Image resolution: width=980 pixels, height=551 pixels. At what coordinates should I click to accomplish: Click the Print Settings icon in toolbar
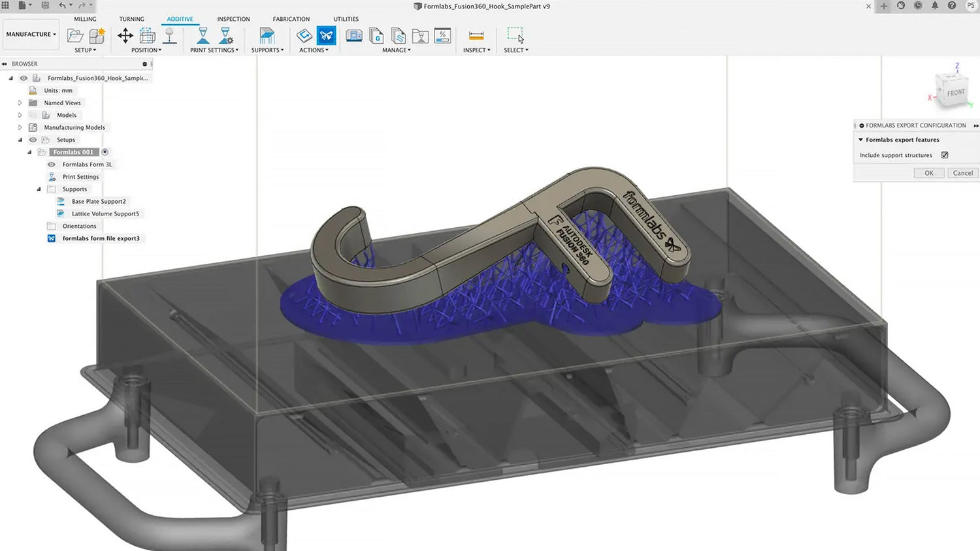click(x=204, y=35)
